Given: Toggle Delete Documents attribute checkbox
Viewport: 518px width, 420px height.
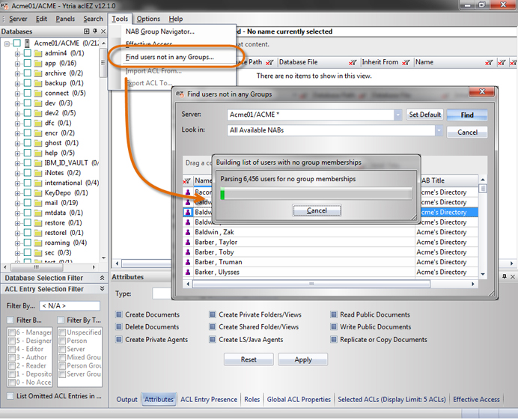Looking at the screenshot, I should click(x=118, y=327).
